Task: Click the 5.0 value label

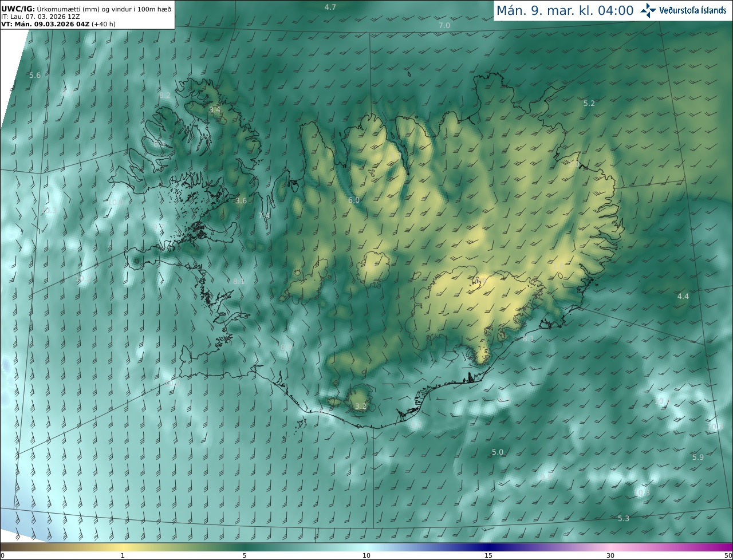Action: coord(498,452)
